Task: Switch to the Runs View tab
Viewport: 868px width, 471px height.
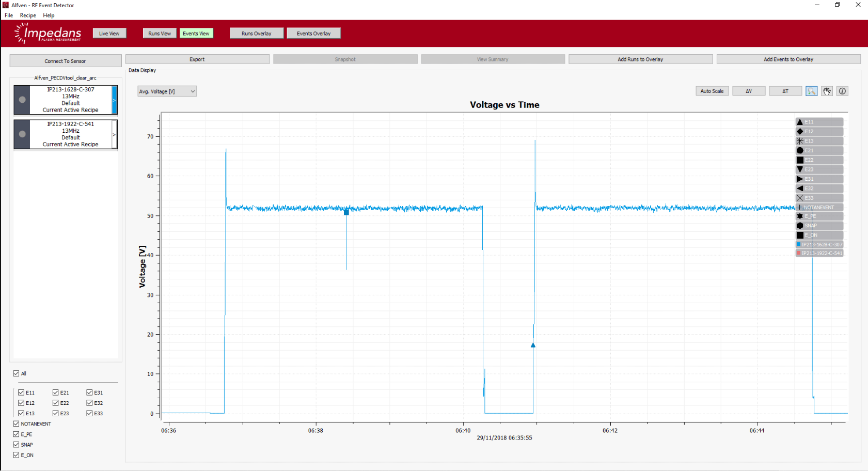Action: pyautogui.click(x=160, y=34)
